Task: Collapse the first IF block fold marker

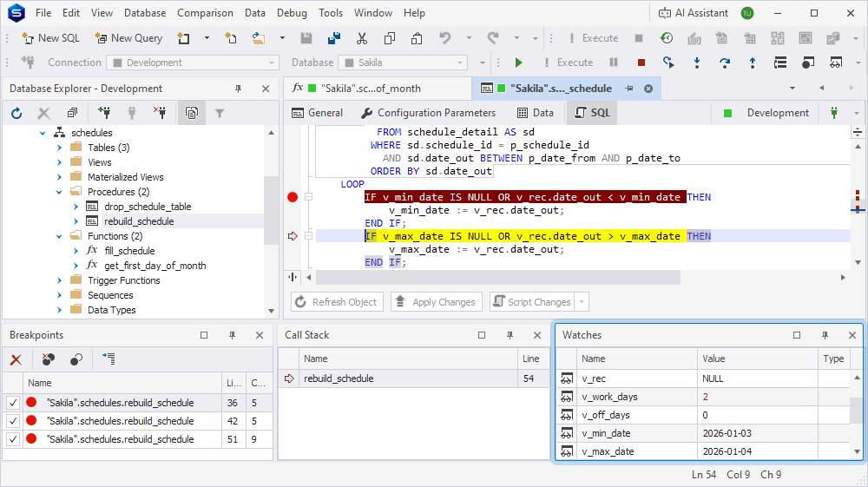Action: tap(309, 197)
